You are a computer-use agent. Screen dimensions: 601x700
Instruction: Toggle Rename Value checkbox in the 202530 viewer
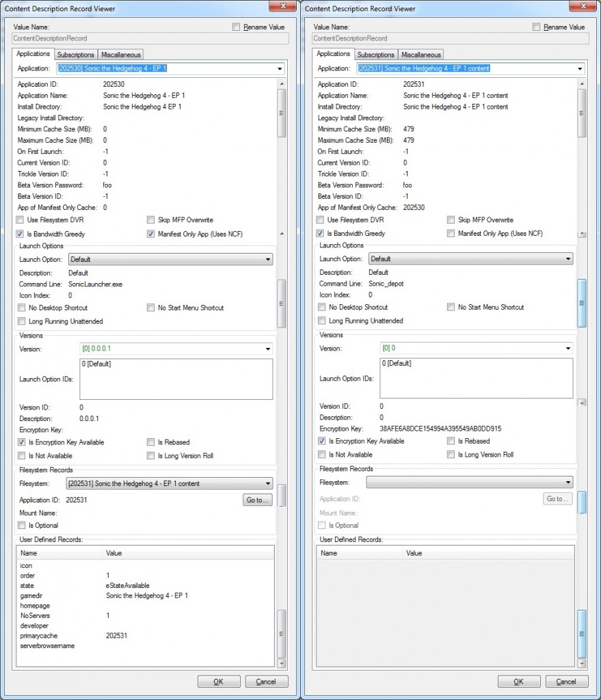coord(237,27)
